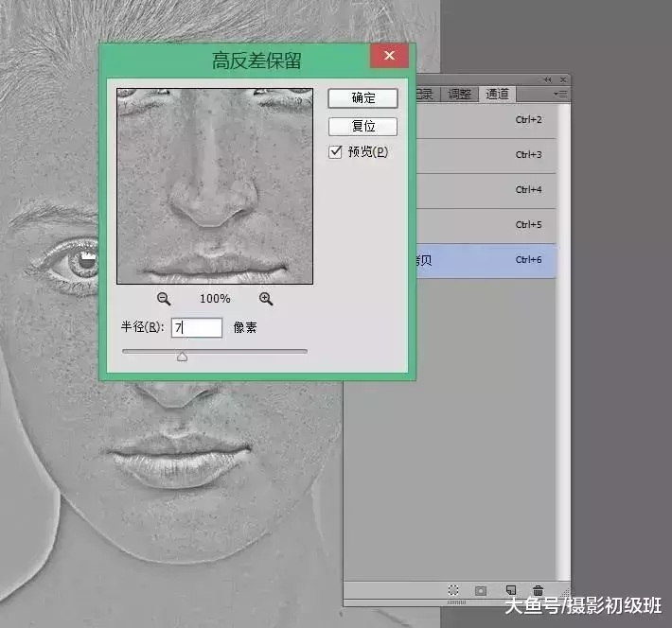Image resolution: width=672 pixels, height=628 pixels.
Task: Click the channels panel vertical scrollbar
Action: click(x=562, y=342)
